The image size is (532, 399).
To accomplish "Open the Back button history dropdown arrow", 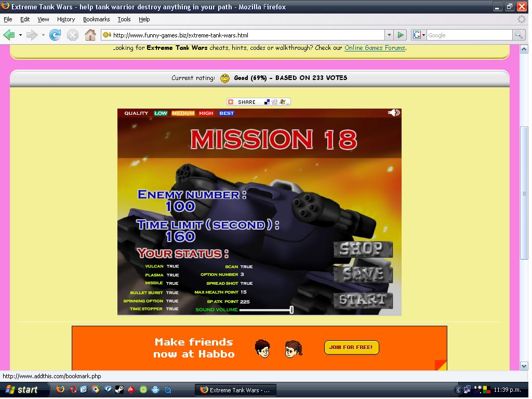I will [20, 35].
